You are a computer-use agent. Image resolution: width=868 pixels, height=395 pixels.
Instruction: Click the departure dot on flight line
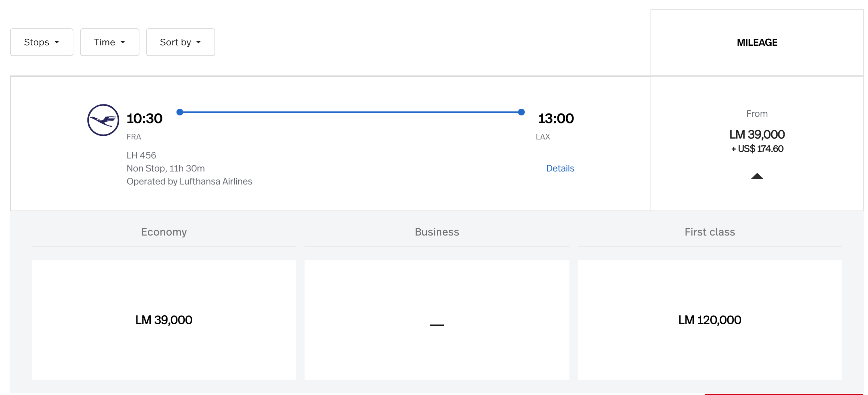180,112
